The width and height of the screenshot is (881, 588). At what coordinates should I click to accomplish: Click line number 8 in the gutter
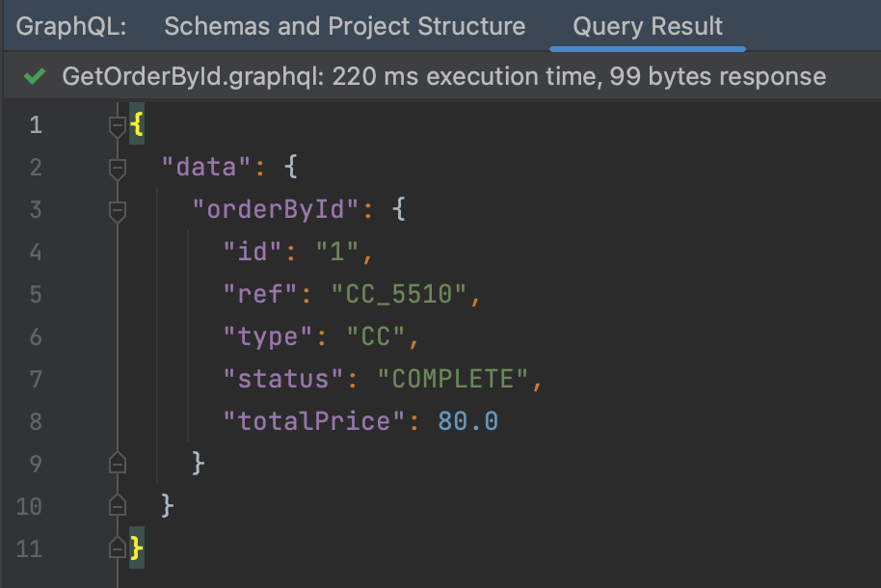point(35,421)
